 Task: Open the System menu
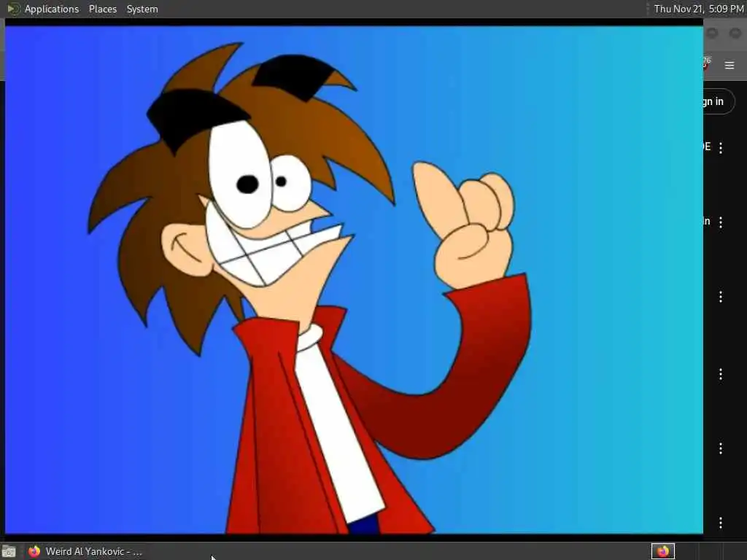[x=142, y=9]
